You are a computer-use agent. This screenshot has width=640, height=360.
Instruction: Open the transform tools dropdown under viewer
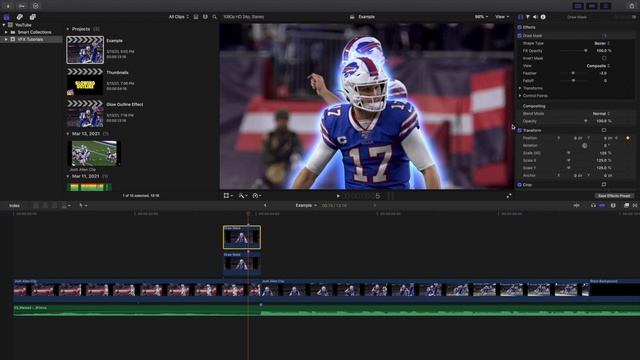[x=228, y=196]
